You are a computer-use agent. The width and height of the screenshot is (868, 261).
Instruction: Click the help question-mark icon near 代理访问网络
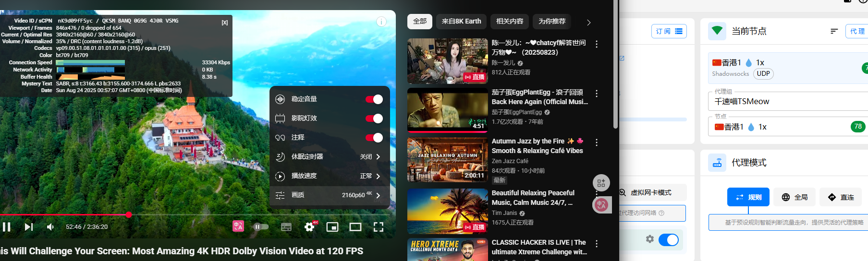[661, 213]
